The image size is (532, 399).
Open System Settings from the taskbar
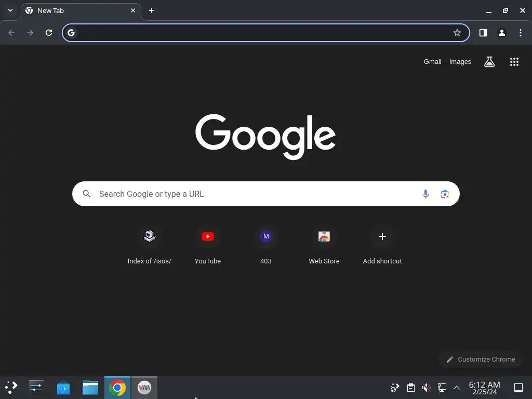[x=36, y=388]
